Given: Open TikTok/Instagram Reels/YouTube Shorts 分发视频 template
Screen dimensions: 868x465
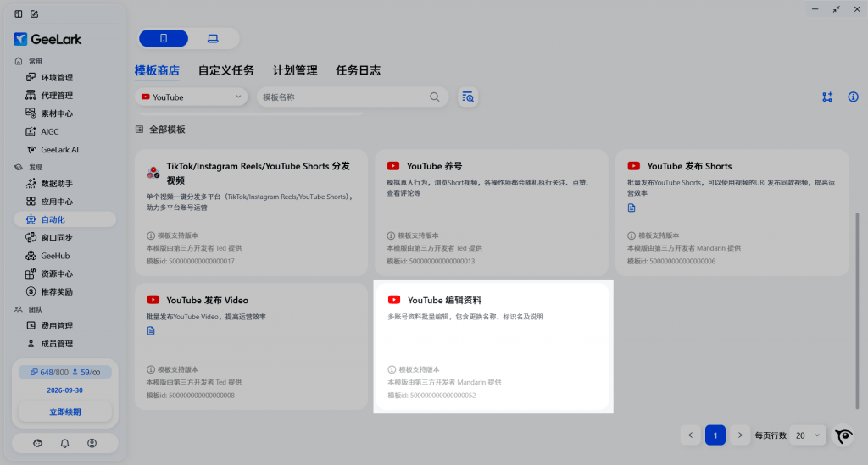Looking at the screenshot, I should pos(251,213).
